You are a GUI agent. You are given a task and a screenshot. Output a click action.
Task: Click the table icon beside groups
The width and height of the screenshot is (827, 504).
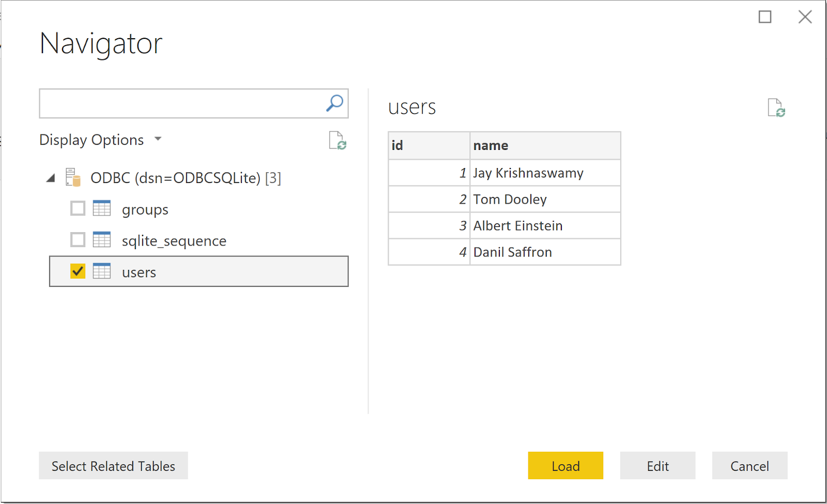(102, 209)
